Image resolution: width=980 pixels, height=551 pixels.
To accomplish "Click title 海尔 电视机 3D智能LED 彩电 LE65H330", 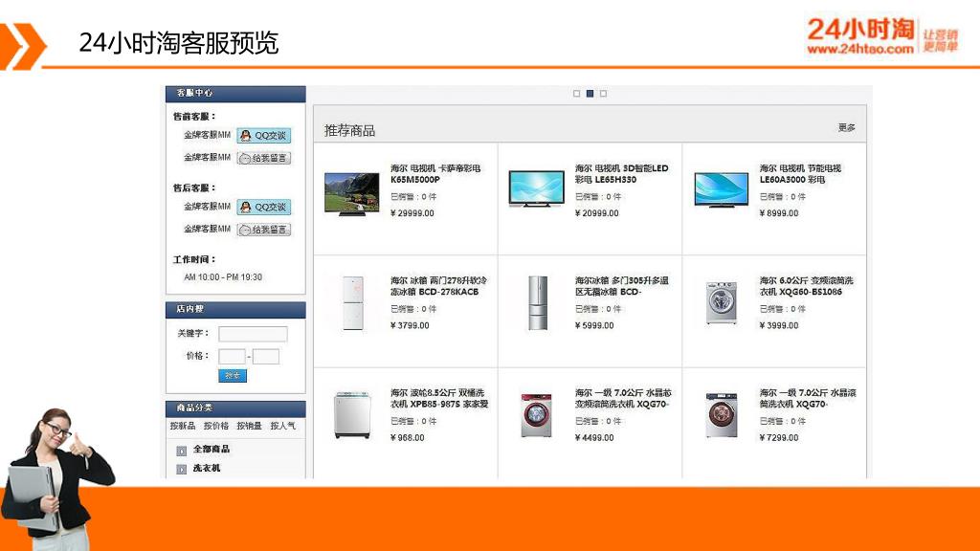I will point(622,174).
